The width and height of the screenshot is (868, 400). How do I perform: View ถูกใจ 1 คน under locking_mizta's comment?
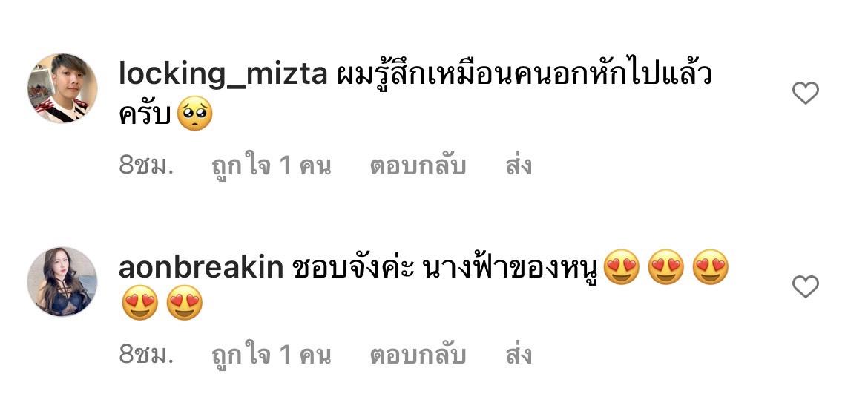pos(272,165)
